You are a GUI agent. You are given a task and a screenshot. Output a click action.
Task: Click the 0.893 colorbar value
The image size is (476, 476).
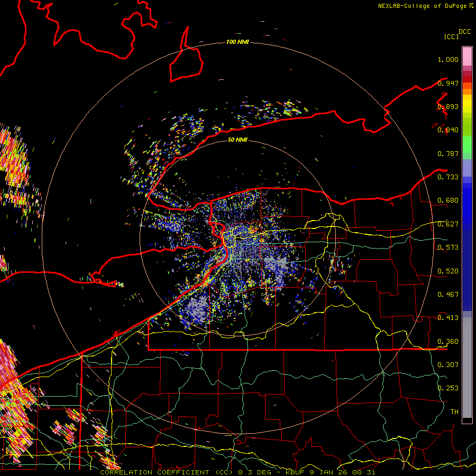coord(448,106)
